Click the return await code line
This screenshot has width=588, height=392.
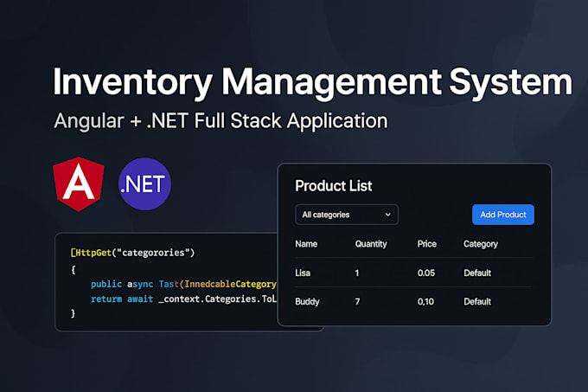[183, 299]
